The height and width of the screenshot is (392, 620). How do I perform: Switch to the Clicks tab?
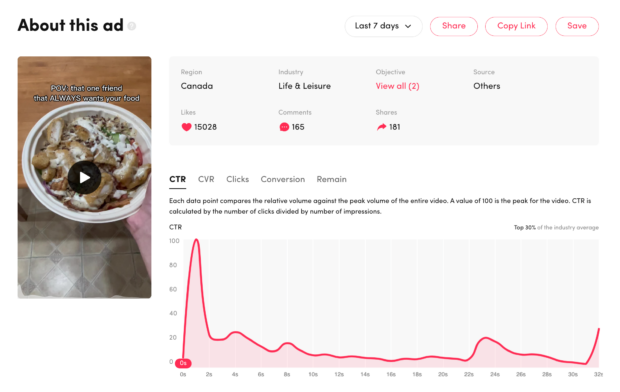[x=238, y=179]
